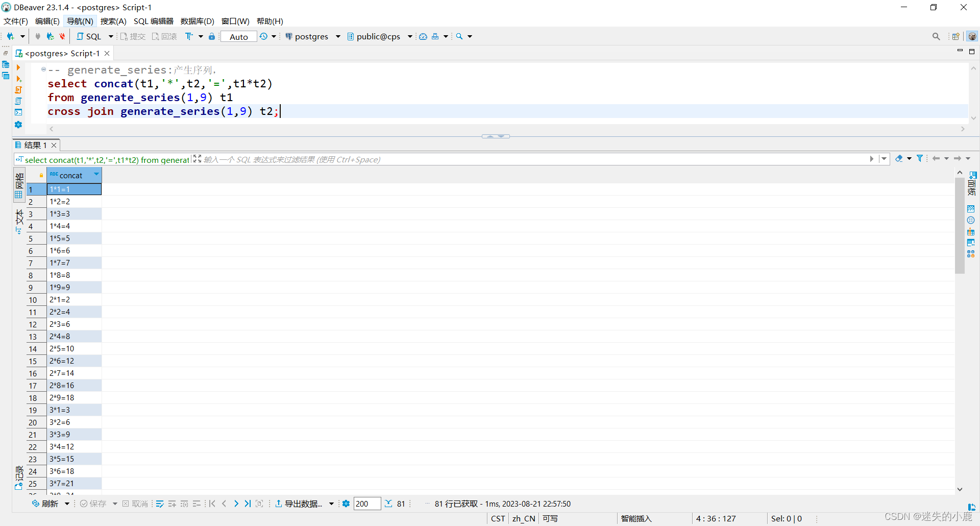The image size is (980, 526).
Task: Click the toolbar search magnifier icon
Action: point(459,36)
